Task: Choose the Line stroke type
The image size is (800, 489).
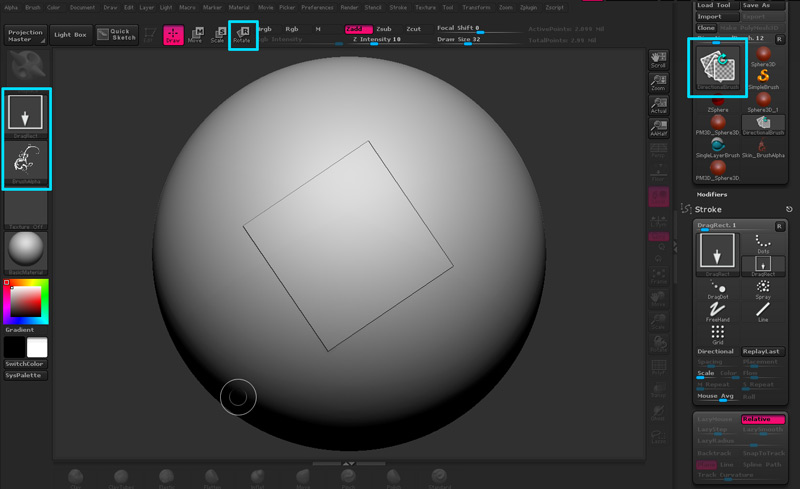Action: (763, 312)
